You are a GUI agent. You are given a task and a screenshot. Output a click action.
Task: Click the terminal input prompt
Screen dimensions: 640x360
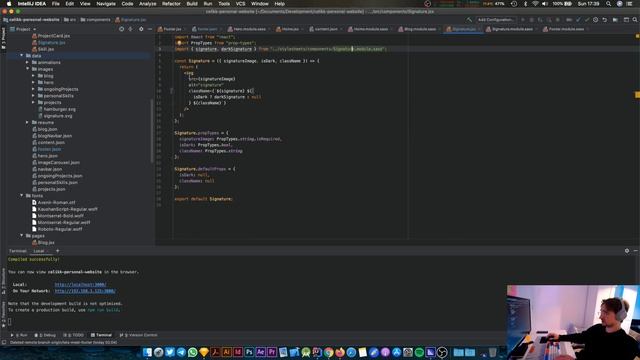[x=10, y=322]
